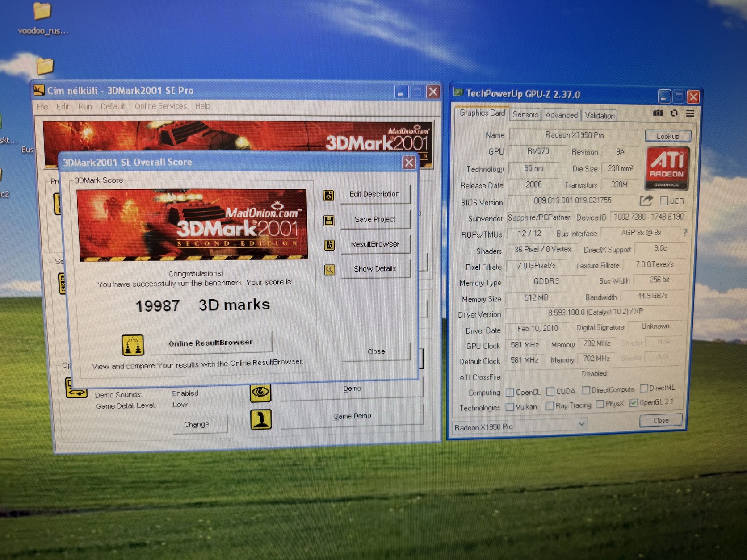Click Close in the Overall Score dialog

point(376,351)
